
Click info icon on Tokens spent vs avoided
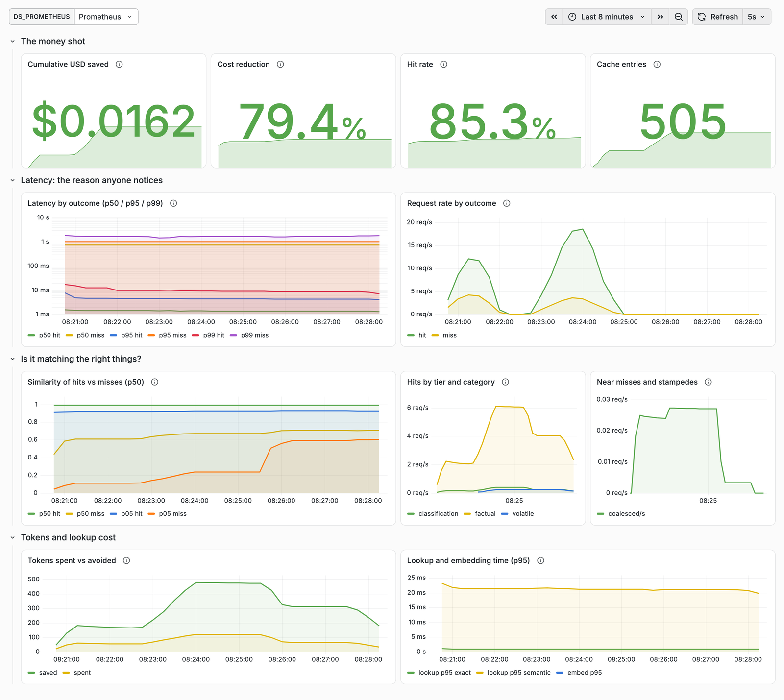(x=126, y=560)
